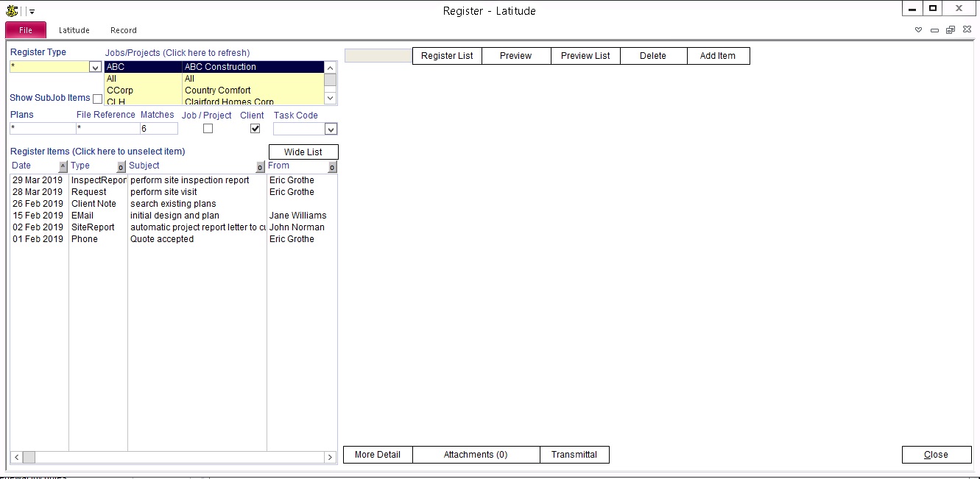Enable the Show SubJob Items checkbox
This screenshot has width=980, height=479.
pos(98,99)
